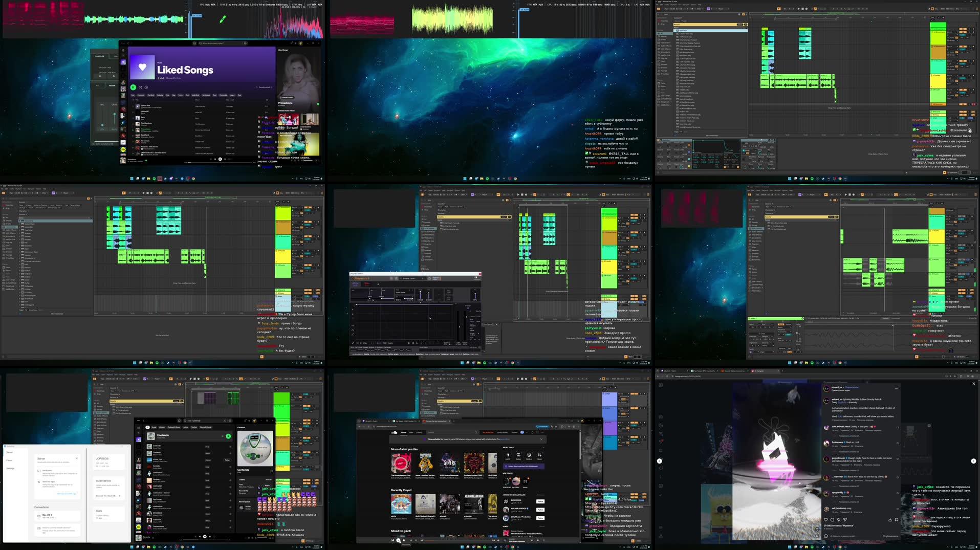Close the Server card with its X
980x550 pixels.
(x=77, y=458)
